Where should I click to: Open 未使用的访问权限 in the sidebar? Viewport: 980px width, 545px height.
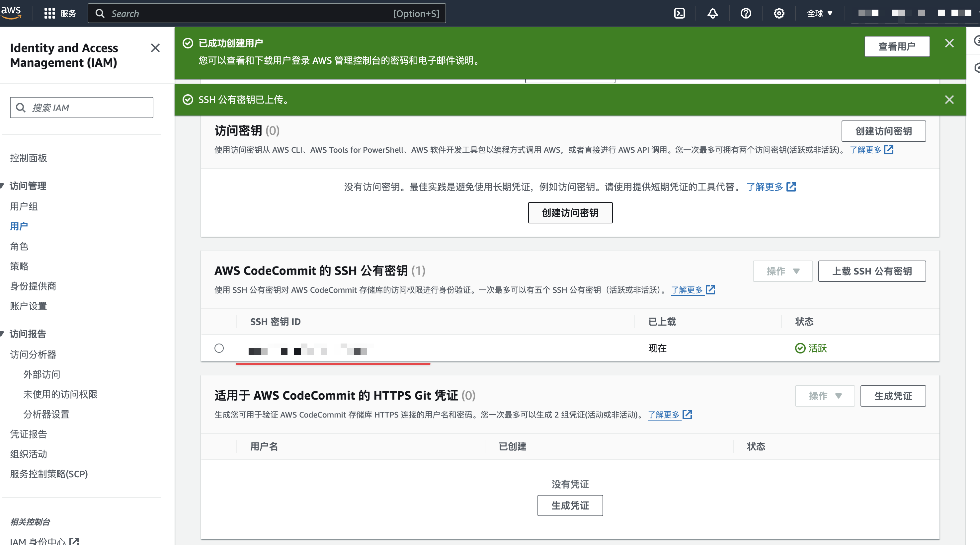pos(60,394)
